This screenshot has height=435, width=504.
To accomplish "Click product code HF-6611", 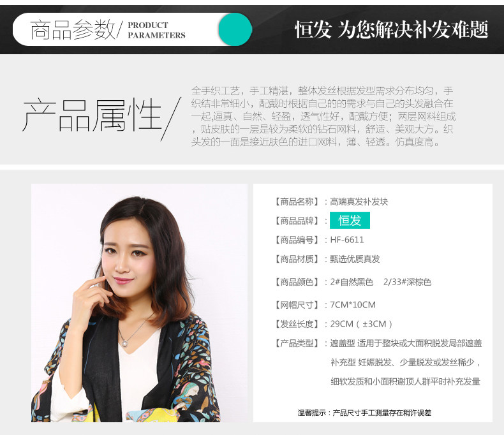I will click(x=347, y=240).
